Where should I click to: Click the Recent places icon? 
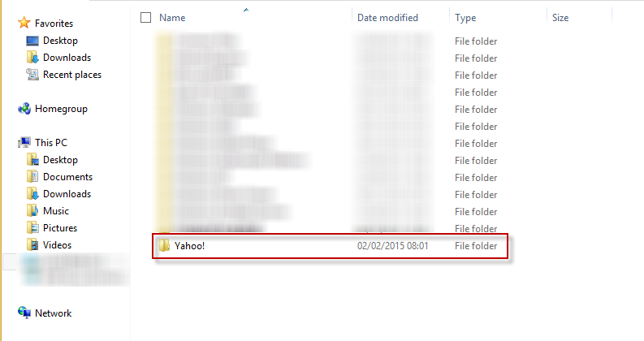pyautogui.click(x=32, y=75)
